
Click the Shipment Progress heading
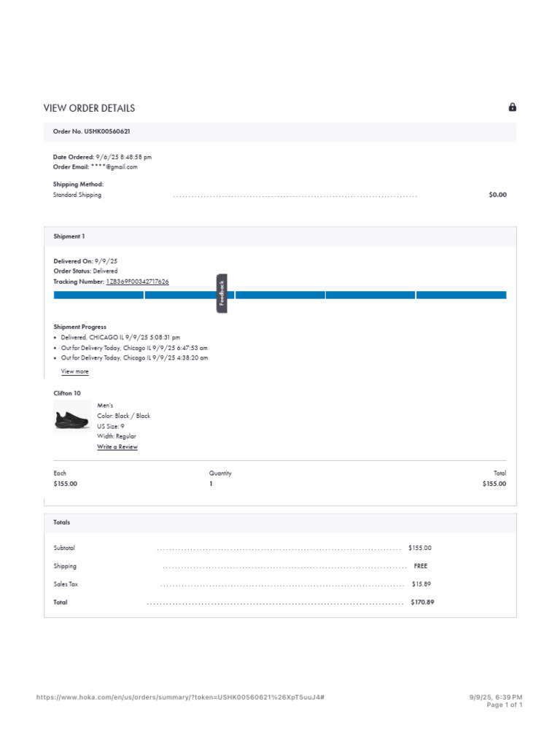click(x=80, y=327)
